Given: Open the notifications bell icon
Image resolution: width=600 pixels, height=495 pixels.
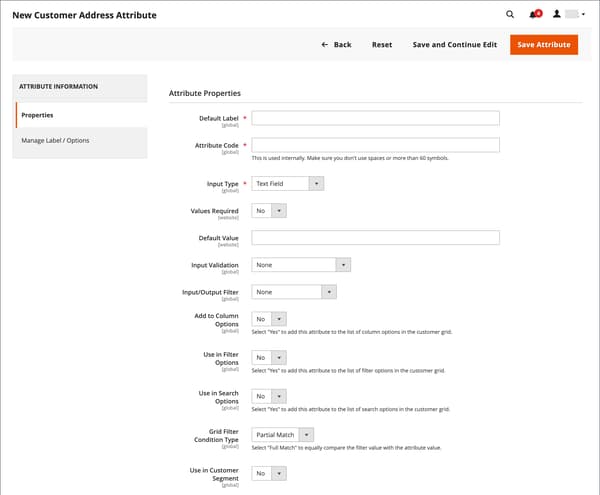Looking at the screenshot, I should (x=535, y=14).
